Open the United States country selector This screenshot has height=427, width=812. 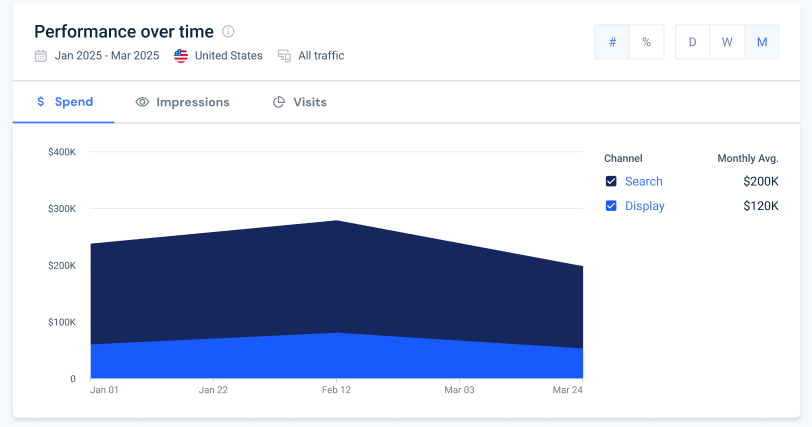[229, 56]
